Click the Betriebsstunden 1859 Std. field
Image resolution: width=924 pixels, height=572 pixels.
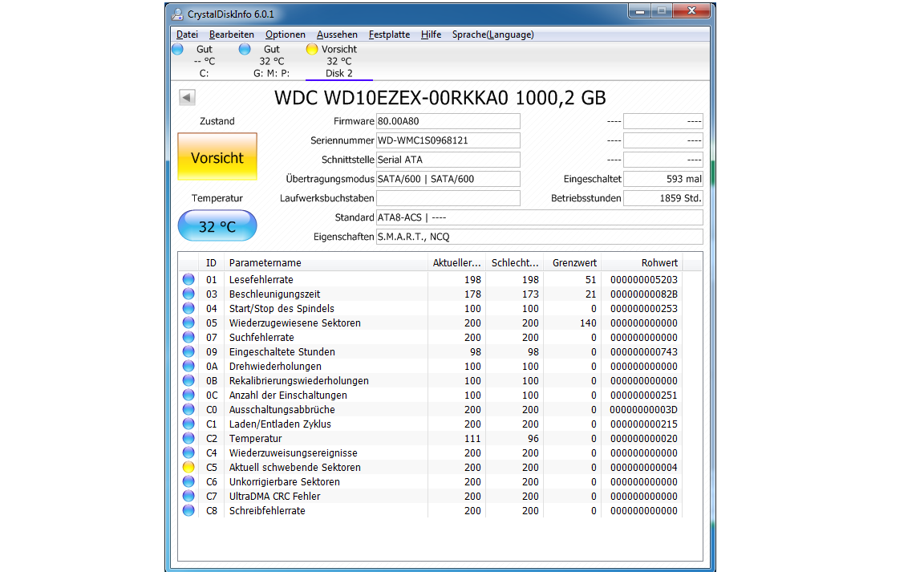[x=663, y=198]
